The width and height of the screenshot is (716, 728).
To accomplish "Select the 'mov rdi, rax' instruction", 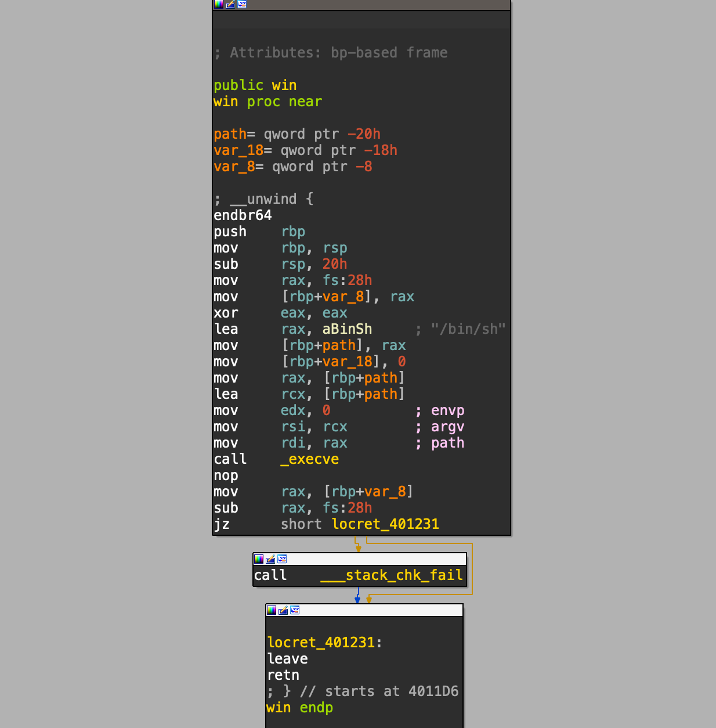I will click(x=280, y=443).
